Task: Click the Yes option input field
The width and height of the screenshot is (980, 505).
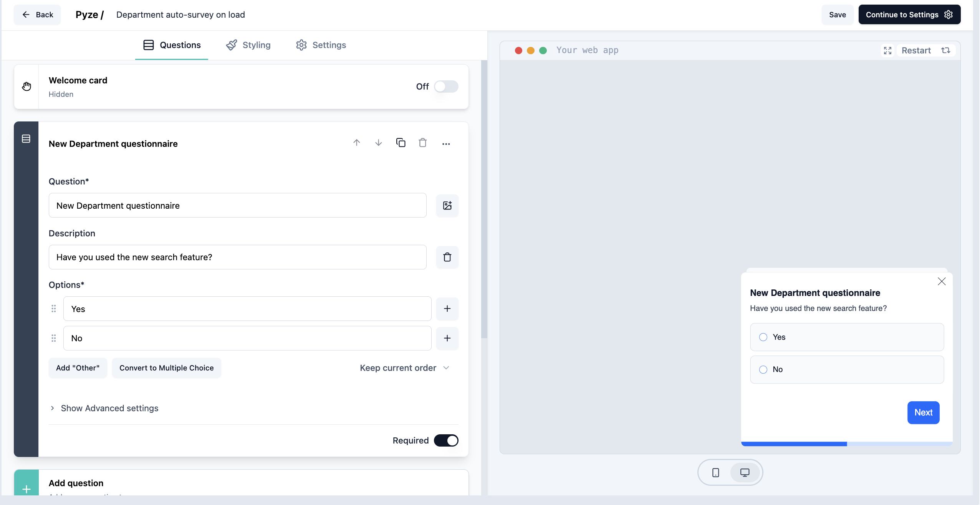Action: coord(247,309)
